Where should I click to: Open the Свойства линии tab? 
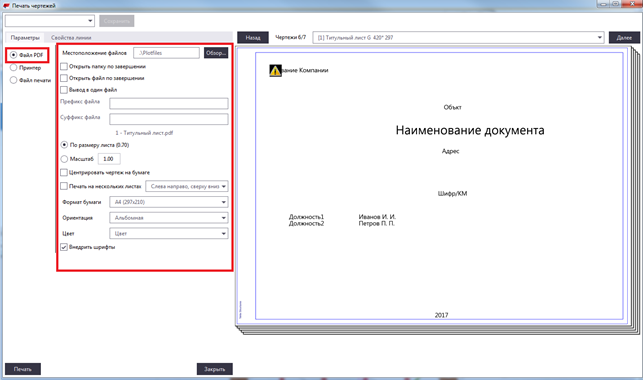pos(71,37)
